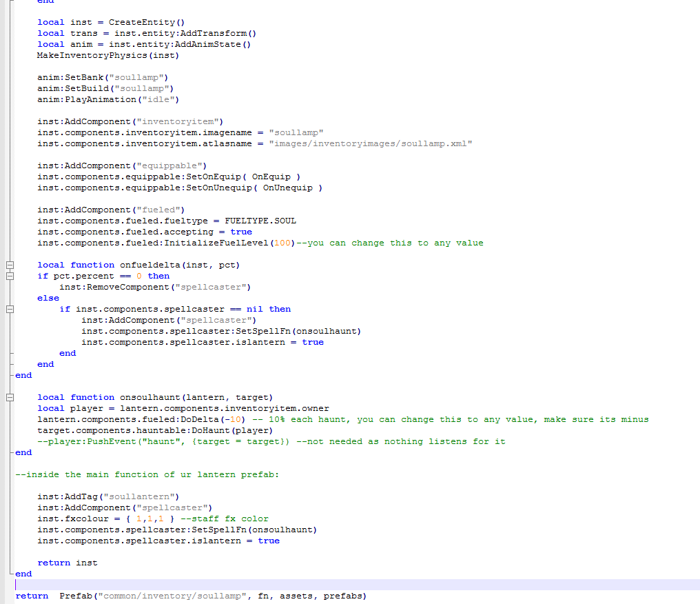Click the 'return inst' statement
Image resolution: width=700 pixels, height=604 pixels.
click(68, 563)
